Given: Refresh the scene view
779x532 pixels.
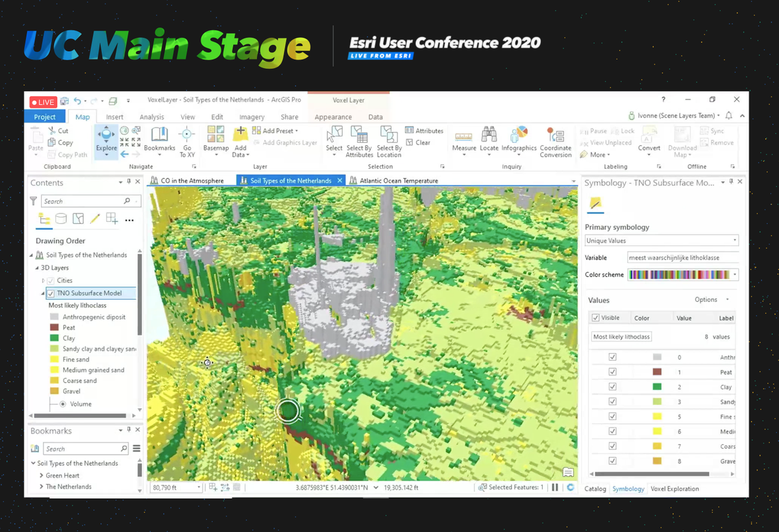Looking at the screenshot, I should (571, 487).
